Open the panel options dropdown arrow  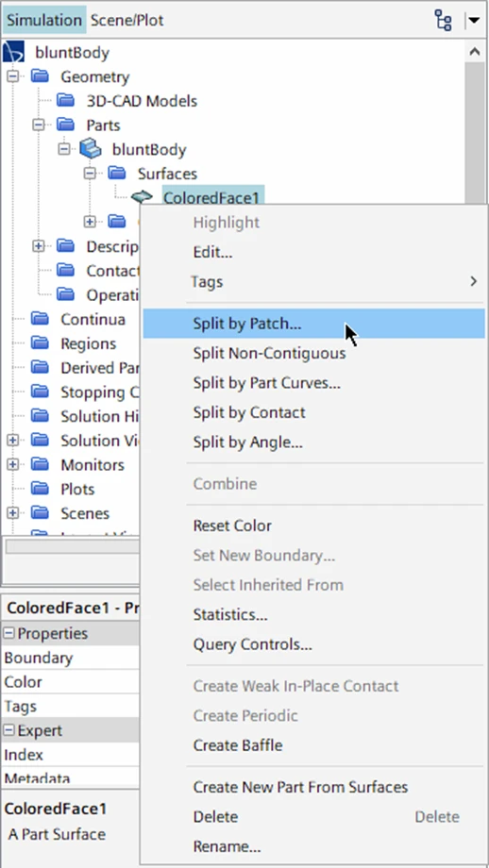pos(474,21)
